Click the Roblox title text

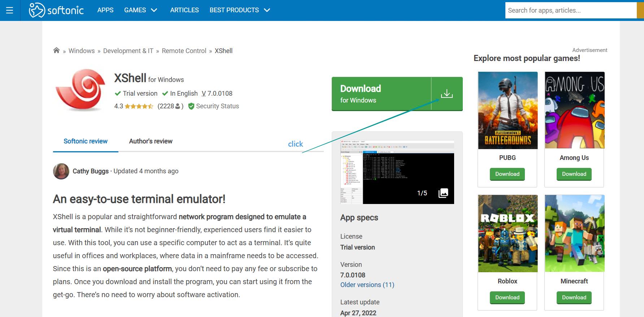point(508,281)
